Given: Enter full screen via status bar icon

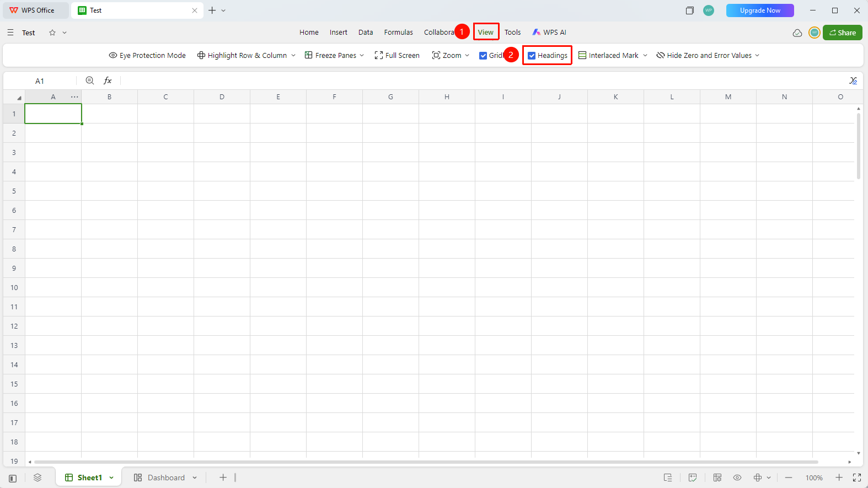Looking at the screenshot, I should [x=857, y=478].
